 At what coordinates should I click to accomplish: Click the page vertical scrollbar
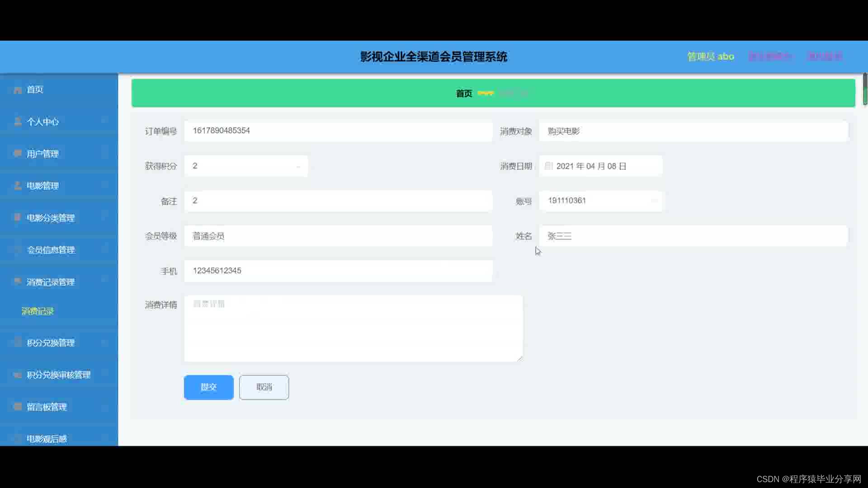864,89
